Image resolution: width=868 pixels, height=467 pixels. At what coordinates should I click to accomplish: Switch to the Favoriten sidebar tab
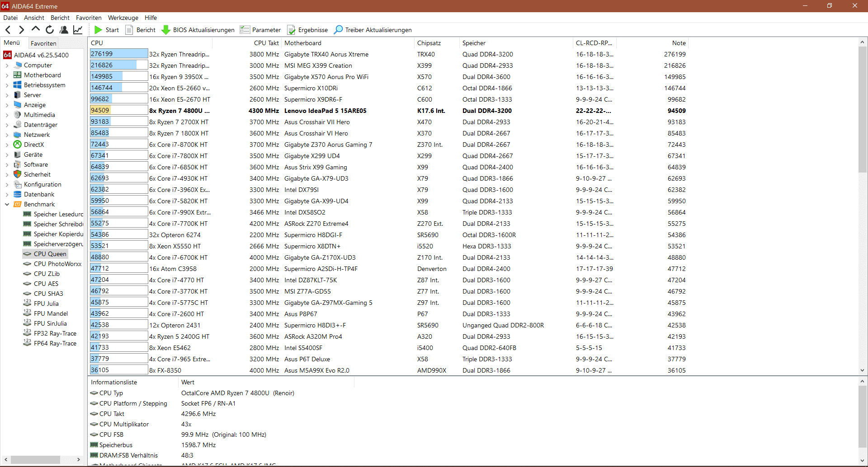point(43,43)
